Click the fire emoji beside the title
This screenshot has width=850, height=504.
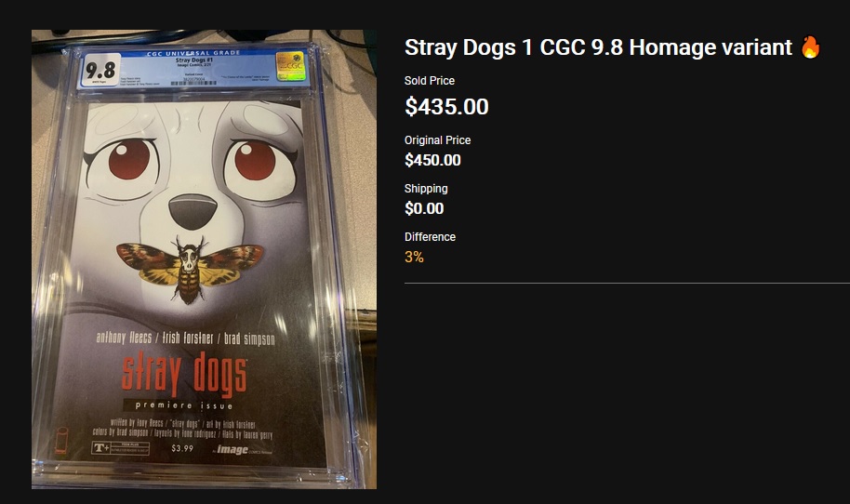pyautogui.click(x=810, y=47)
